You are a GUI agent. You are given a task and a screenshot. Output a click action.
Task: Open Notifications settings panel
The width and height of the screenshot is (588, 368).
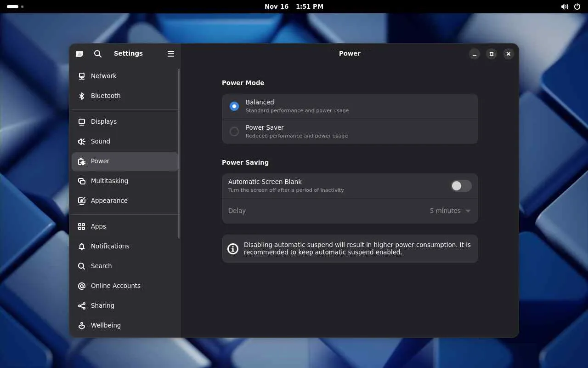(125, 246)
